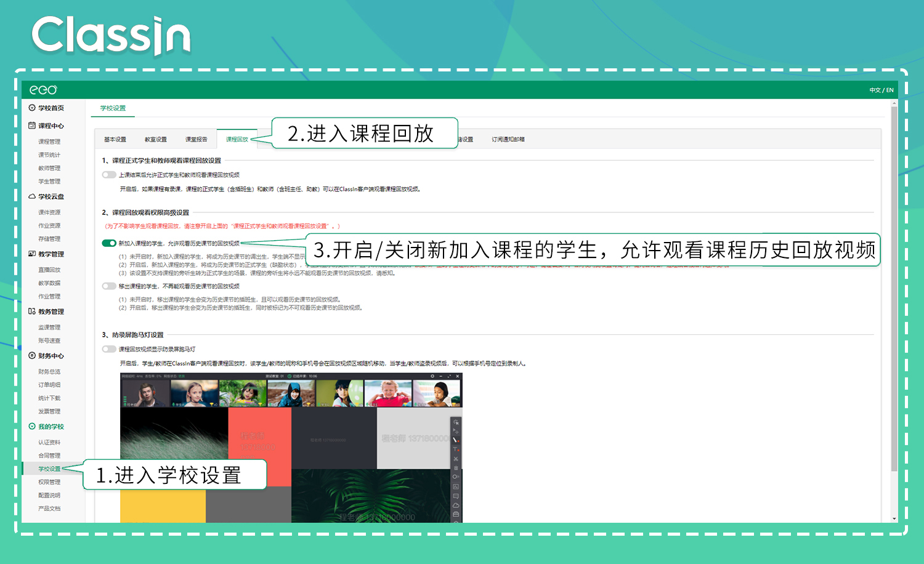Open the 订阅通知邮箱 tab
The image size is (924, 564).
point(508,140)
